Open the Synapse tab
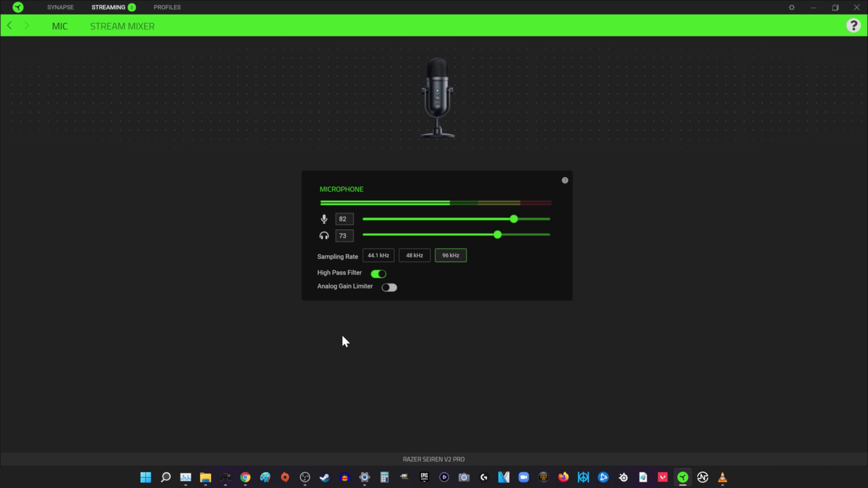 tap(60, 7)
